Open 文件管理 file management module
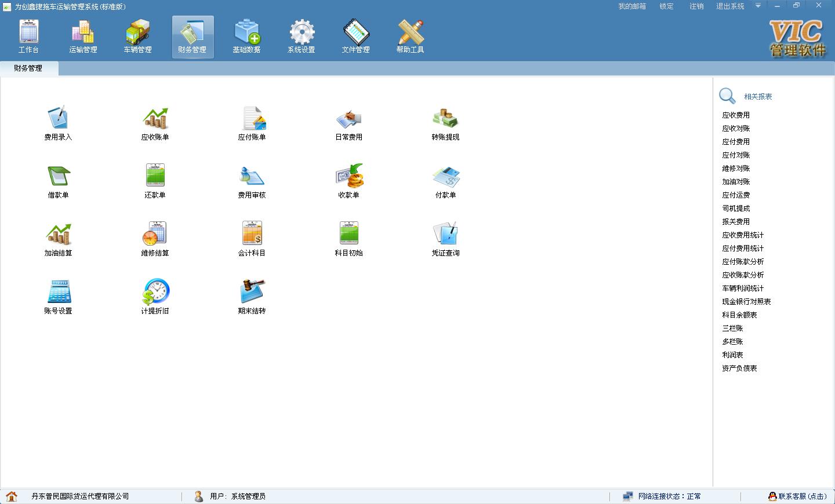This screenshot has width=835, height=504. [x=355, y=36]
